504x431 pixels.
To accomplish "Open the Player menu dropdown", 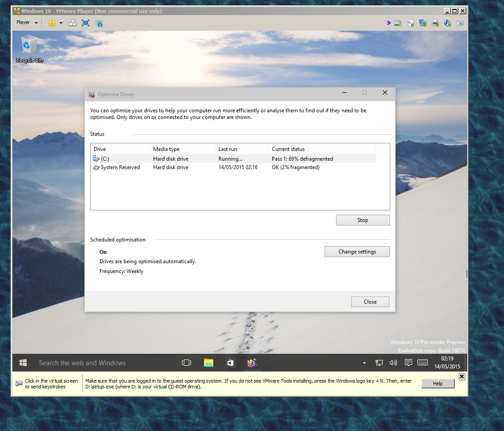I will (x=27, y=23).
